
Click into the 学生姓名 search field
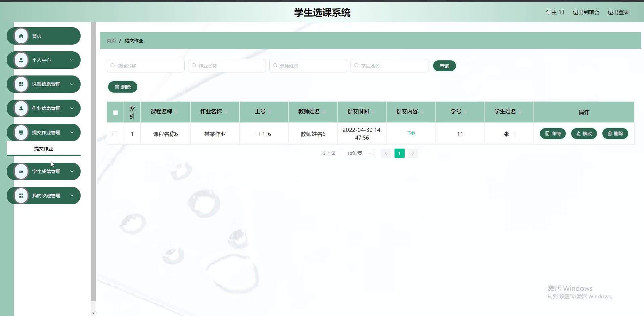[x=389, y=66]
